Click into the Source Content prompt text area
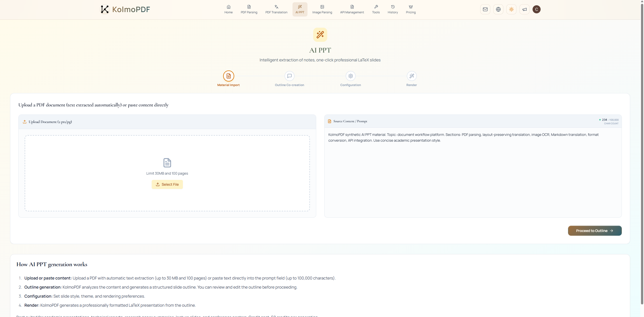 coord(472,176)
